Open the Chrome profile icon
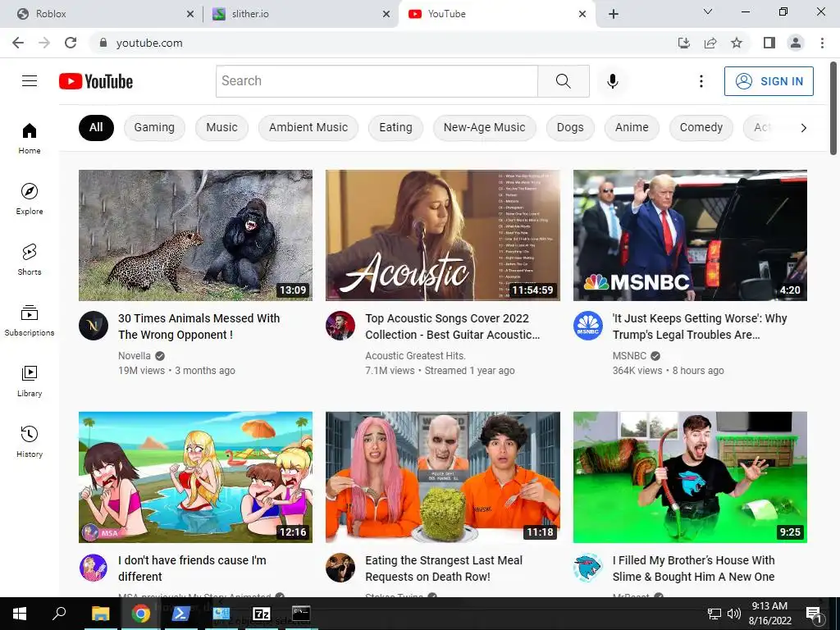 tap(796, 43)
